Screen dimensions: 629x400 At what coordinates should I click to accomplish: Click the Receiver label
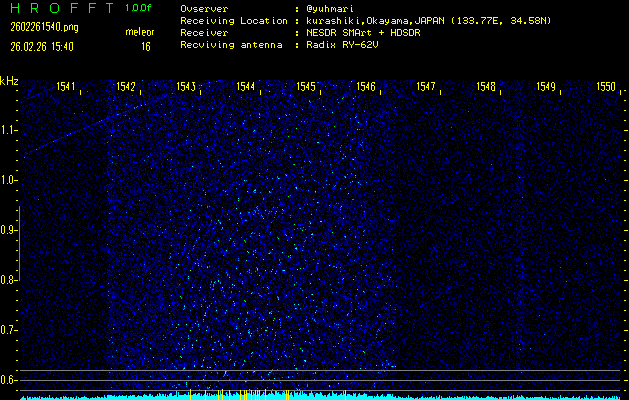[204, 33]
